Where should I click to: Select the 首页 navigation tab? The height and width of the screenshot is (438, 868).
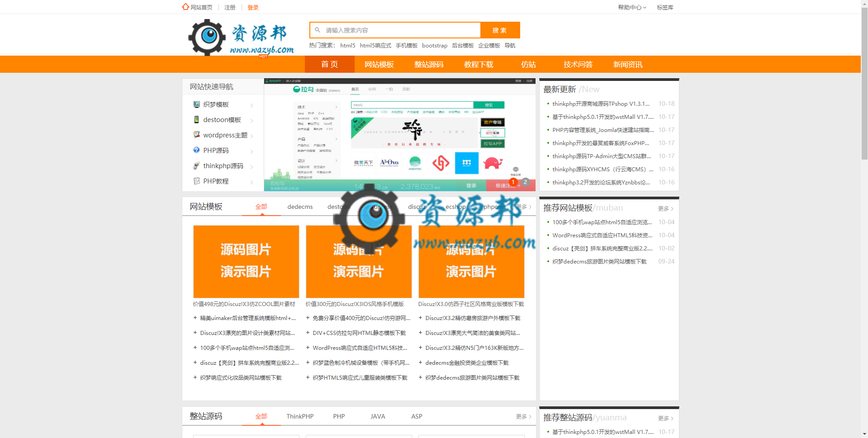pyautogui.click(x=329, y=64)
